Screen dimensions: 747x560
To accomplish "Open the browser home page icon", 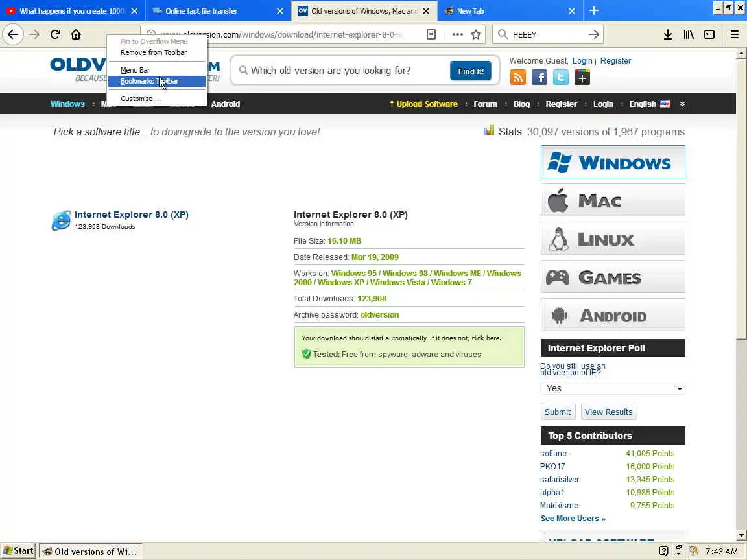I will 76,34.
